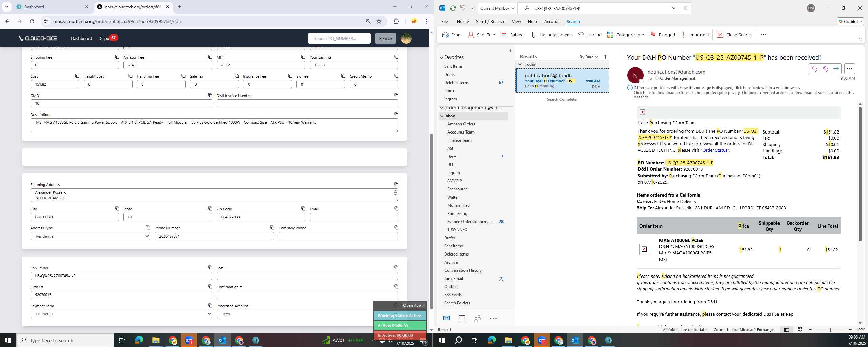Open the By Date sort dropdown
This screenshot has width=868, height=347.
coord(589,57)
